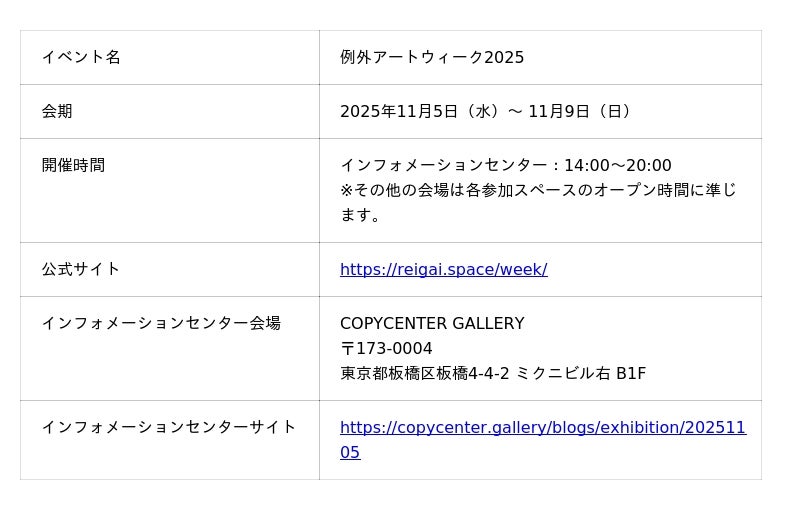Open the copycenter.gallery exhibition link
Screen dimensions: 800x510
coord(542,427)
